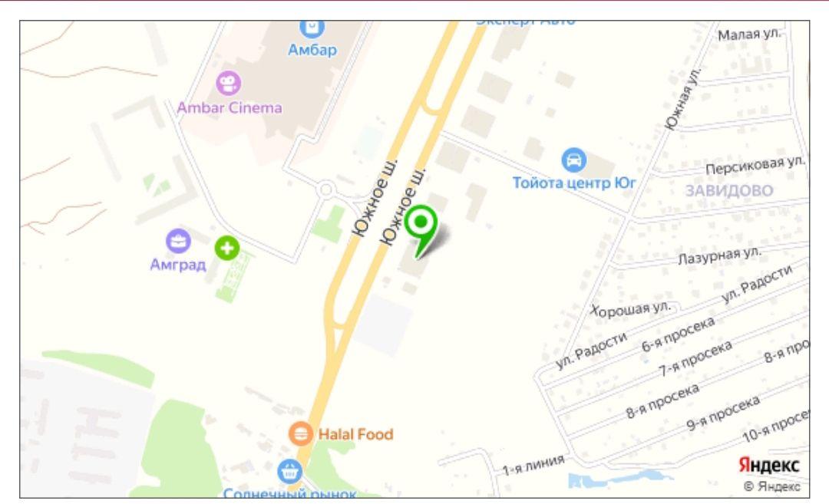Click the Тойота центр Юг label
The image size is (829, 504).
[573, 183]
